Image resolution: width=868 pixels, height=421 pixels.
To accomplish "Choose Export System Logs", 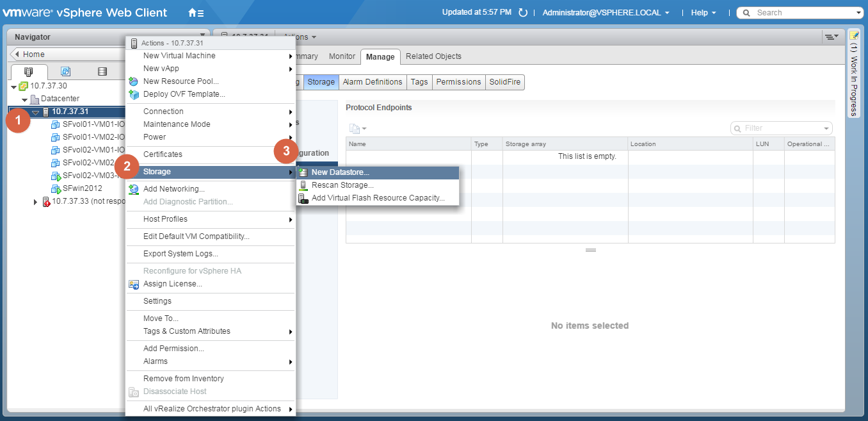I will [x=211, y=254].
